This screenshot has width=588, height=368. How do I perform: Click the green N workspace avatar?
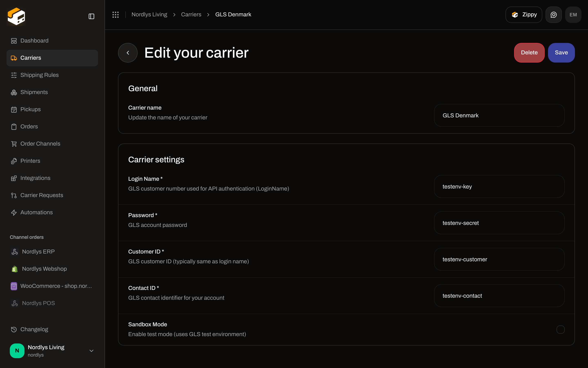pyautogui.click(x=17, y=351)
